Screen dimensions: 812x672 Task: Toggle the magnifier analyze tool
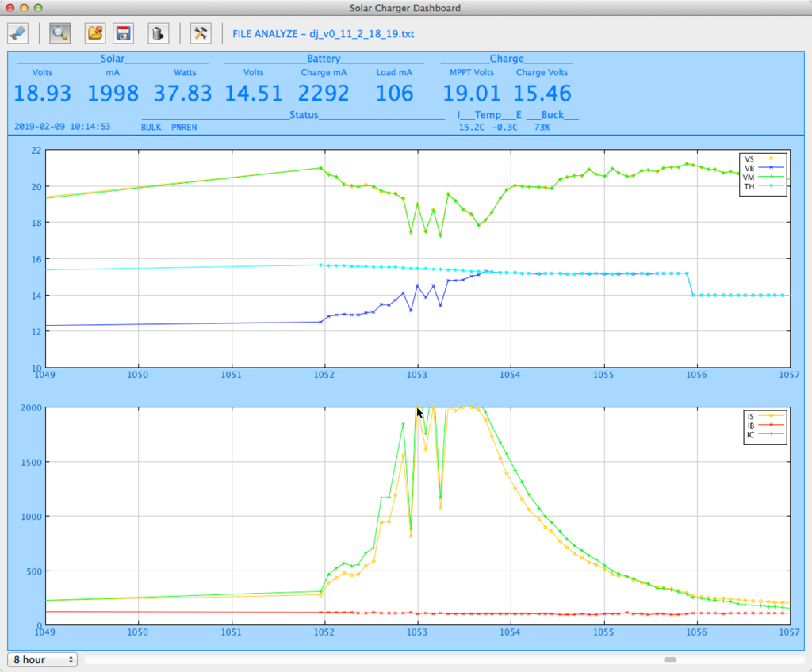tap(60, 33)
